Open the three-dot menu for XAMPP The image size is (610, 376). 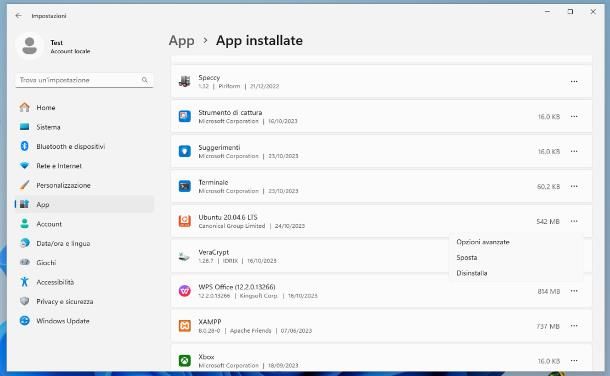(x=574, y=326)
